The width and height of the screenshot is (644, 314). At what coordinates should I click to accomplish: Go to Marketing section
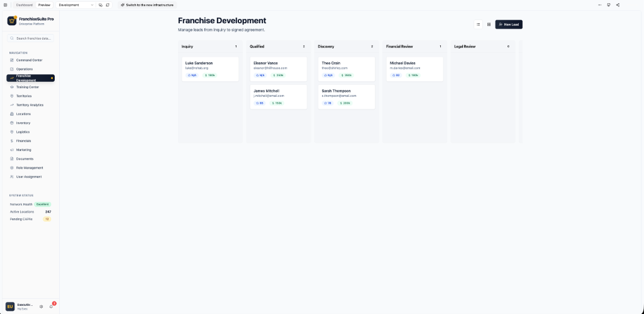coord(31,150)
